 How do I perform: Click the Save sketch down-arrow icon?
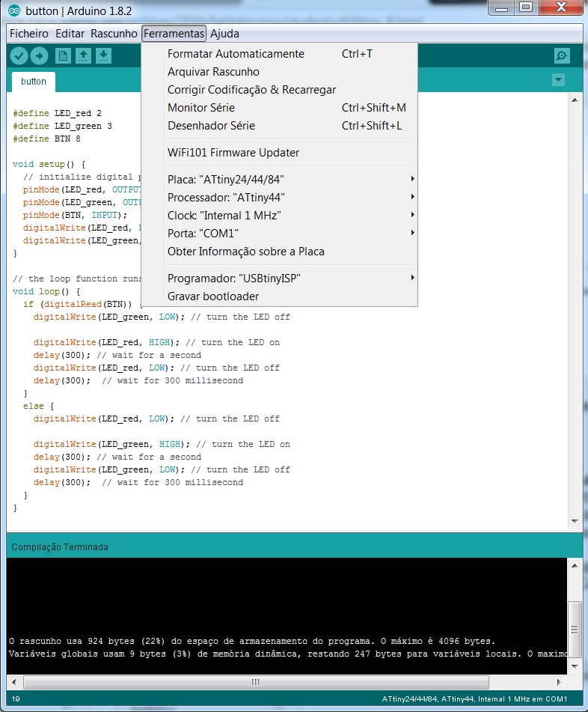point(103,56)
